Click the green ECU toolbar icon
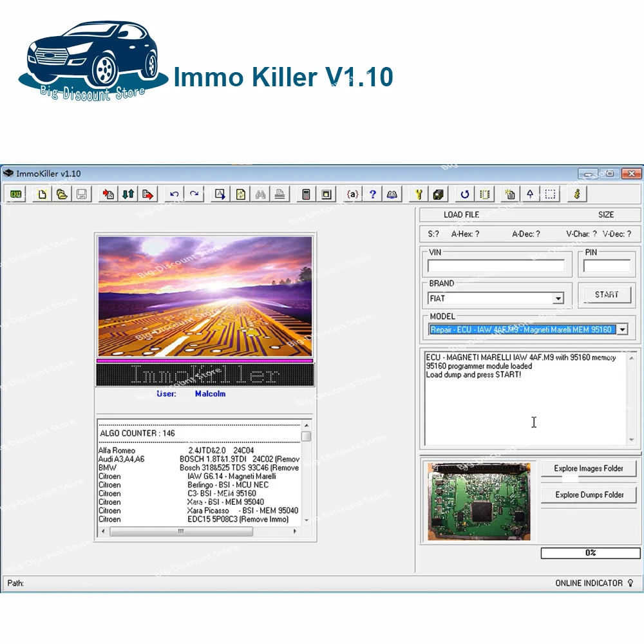This screenshot has width=644, height=644. (15, 194)
